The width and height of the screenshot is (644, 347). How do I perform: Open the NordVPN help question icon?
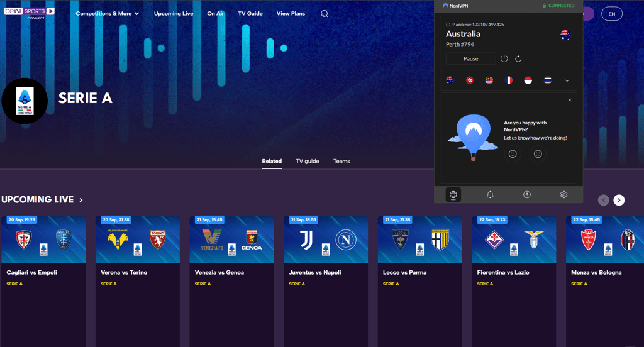coord(527,195)
